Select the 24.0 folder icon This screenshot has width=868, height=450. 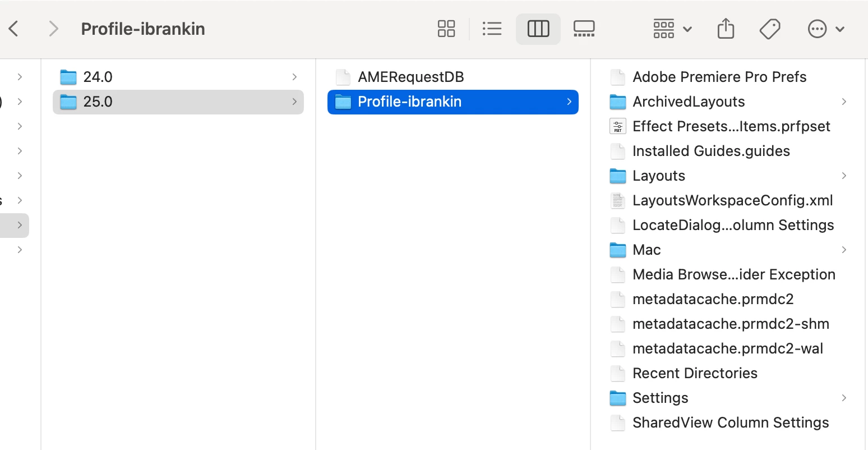pos(68,77)
